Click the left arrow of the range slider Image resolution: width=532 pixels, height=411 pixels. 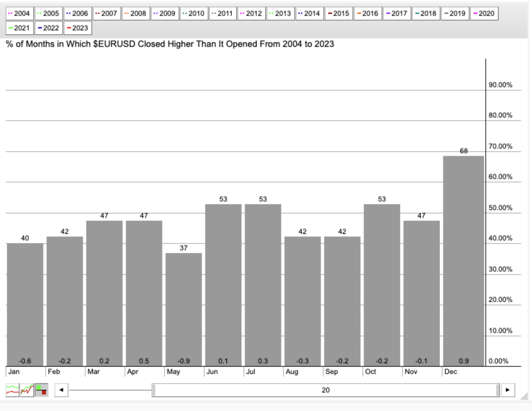point(61,390)
